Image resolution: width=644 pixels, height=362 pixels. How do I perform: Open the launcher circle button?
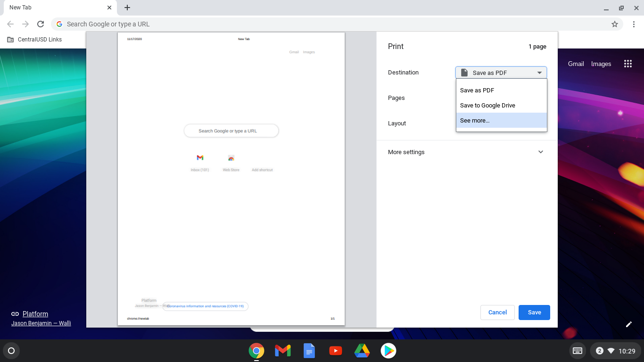(x=11, y=351)
